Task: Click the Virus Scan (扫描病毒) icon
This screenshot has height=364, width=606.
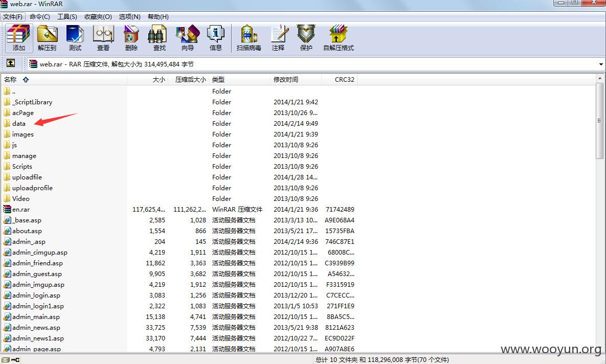Action: [249, 38]
